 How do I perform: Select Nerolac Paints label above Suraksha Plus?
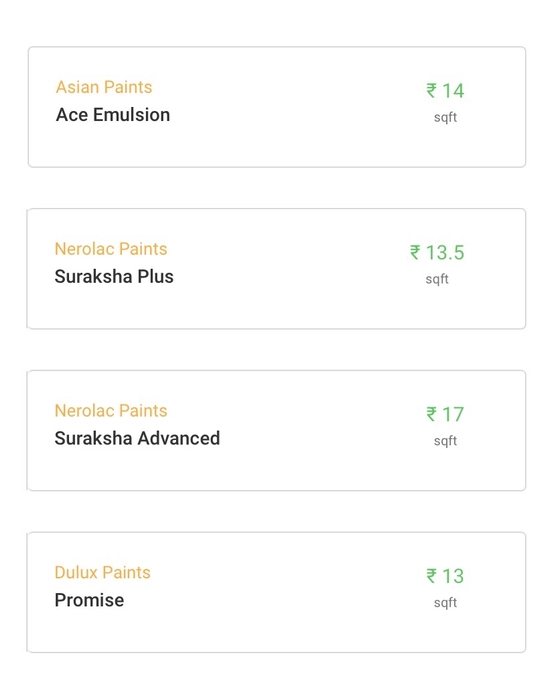click(111, 249)
